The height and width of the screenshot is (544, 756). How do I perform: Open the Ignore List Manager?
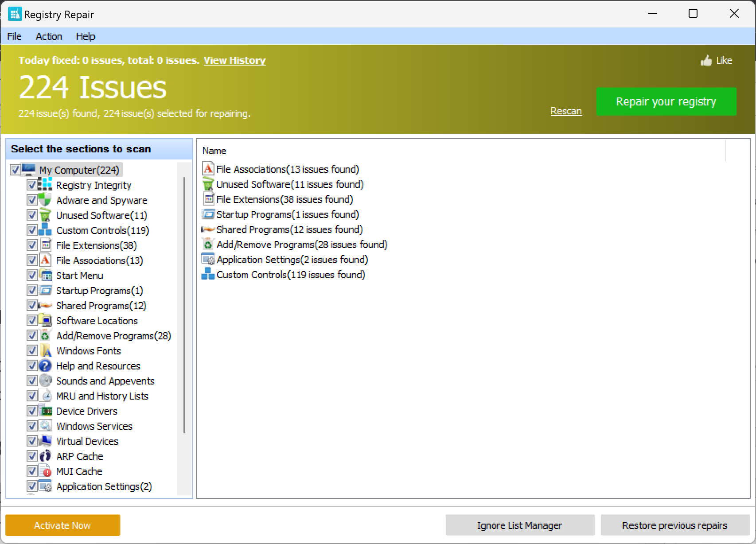point(519,525)
